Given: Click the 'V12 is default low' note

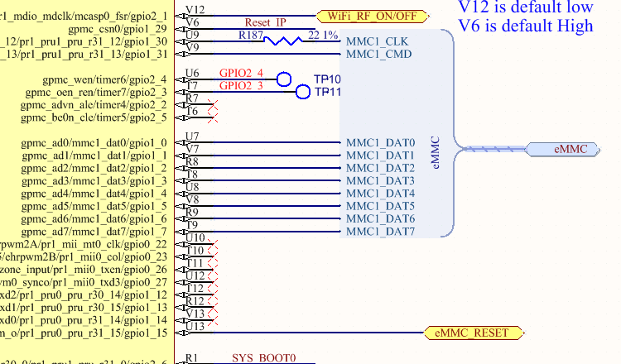Looking at the screenshot, I should tap(526, 7).
